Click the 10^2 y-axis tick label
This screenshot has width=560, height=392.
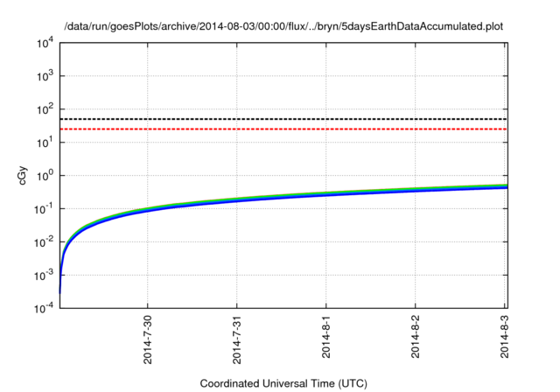[x=45, y=109]
